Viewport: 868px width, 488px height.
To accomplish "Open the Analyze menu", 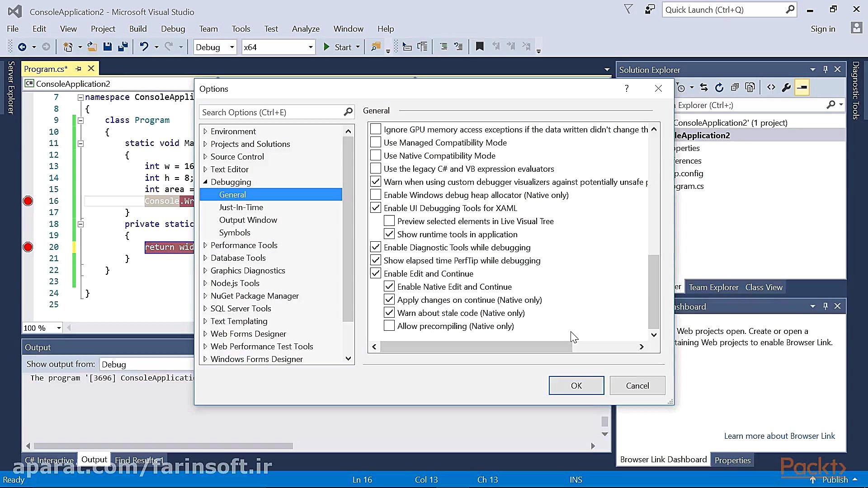I will tap(306, 29).
